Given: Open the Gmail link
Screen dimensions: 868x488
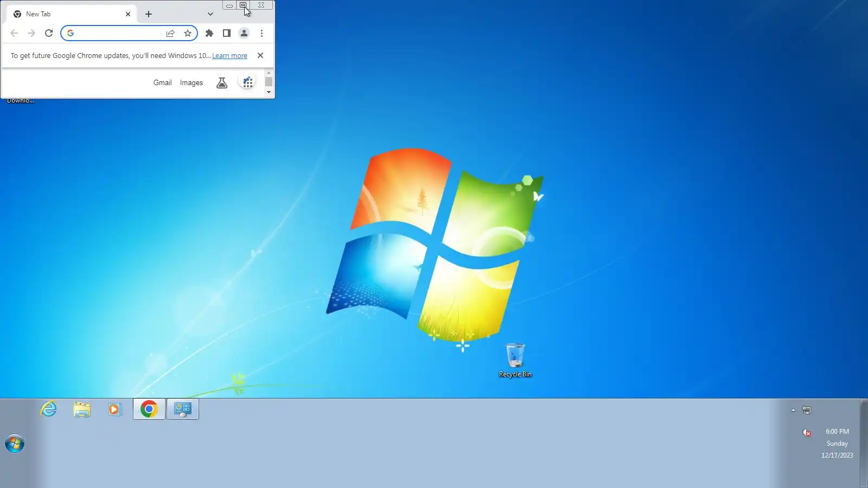Looking at the screenshot, I should (x=162, y=82).
